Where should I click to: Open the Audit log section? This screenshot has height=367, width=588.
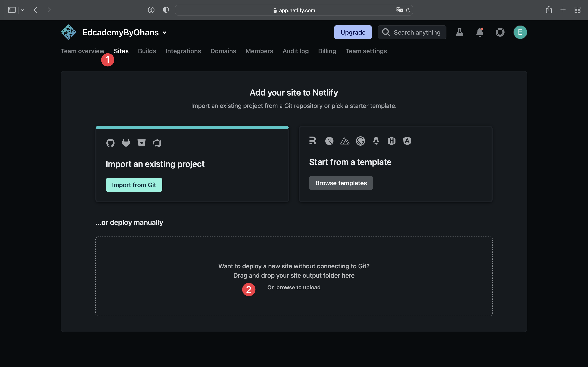click(295, 51)
